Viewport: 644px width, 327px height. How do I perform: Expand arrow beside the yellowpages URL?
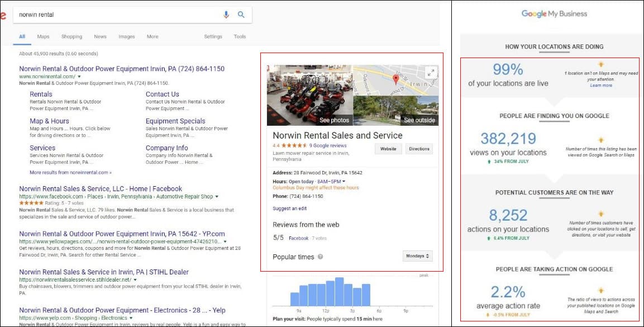click(x=225, y=241)
